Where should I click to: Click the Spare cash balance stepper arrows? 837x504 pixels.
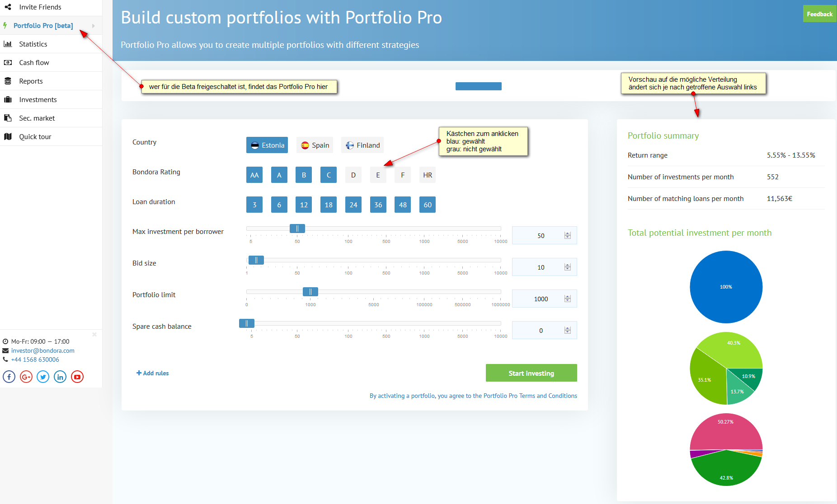pyautogui.click(x=568, y=330)
